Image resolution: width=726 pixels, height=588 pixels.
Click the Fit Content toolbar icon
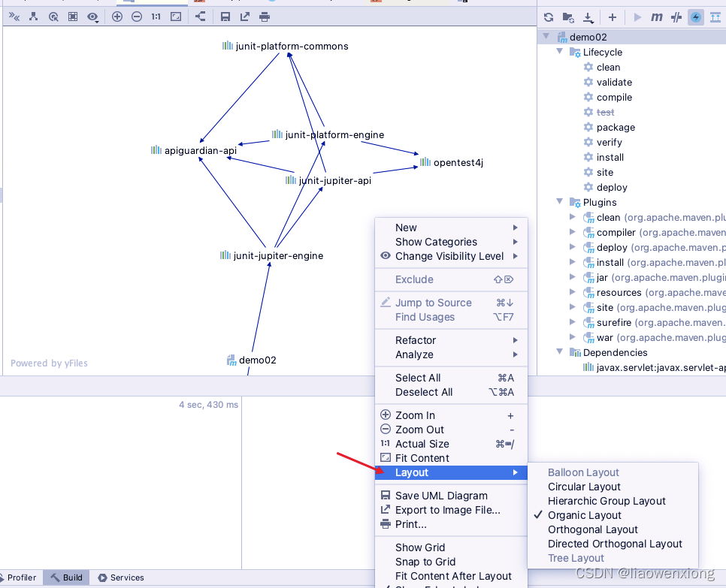pos(176,17)
